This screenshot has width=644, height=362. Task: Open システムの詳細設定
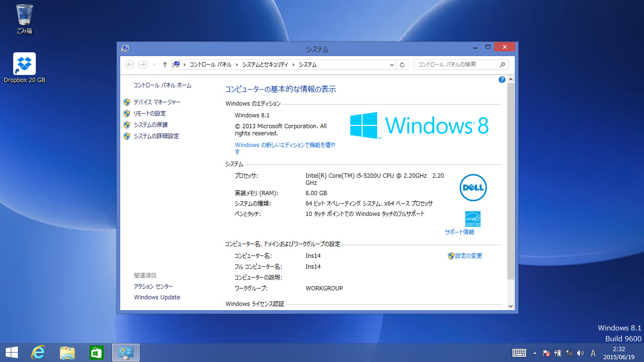[156, 136]
